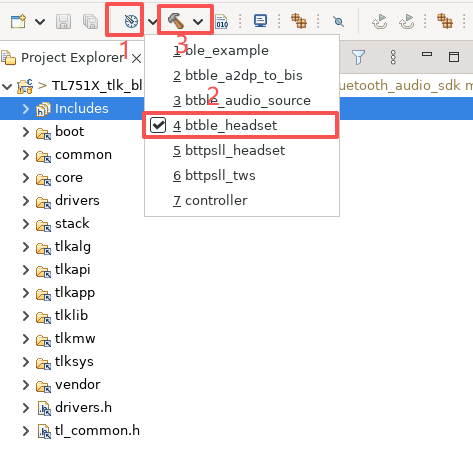Toggle the btble_headset configuration checkbox
The width and height of the screenshot is (473, 457).
(x=158, y=125)
